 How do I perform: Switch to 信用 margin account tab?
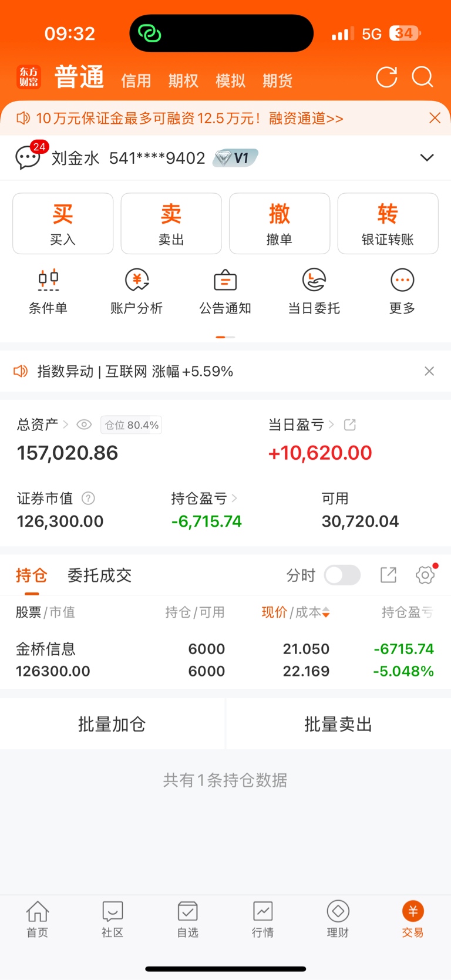tap(136, 80)
